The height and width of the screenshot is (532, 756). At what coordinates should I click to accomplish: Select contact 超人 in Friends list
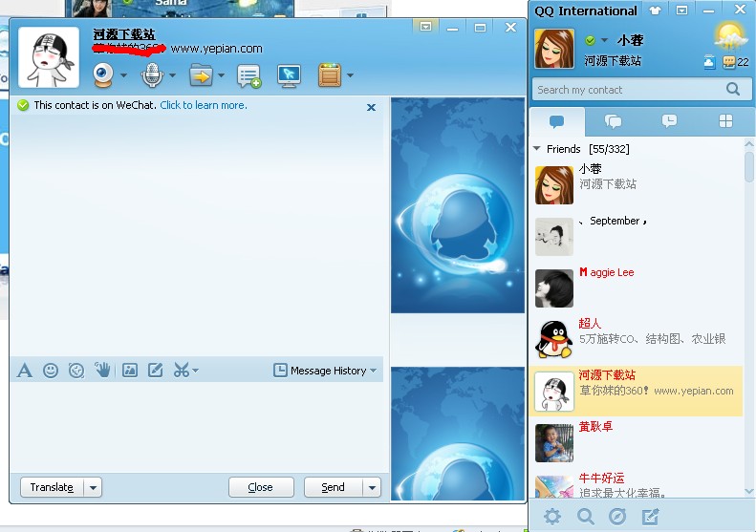coord(637,340)
